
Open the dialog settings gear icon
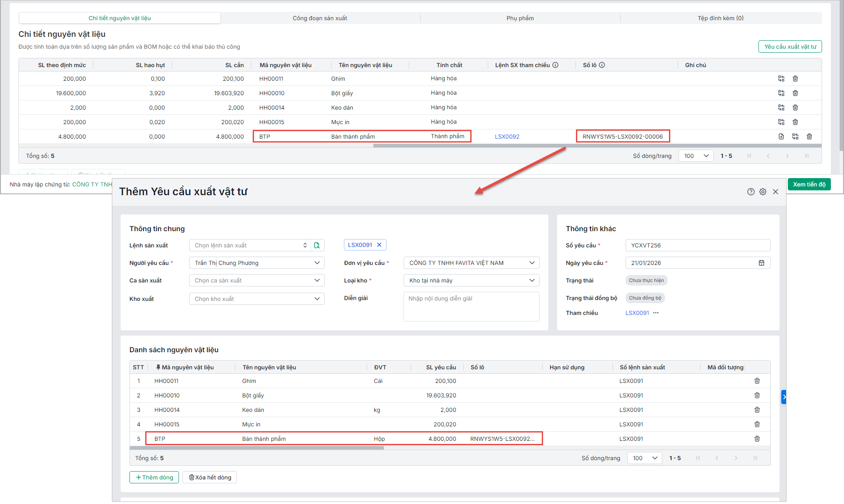click(763, 192)
